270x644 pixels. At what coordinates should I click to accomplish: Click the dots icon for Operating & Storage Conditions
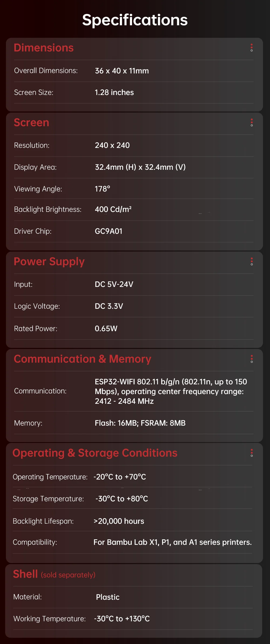click(x=252, y=453)
